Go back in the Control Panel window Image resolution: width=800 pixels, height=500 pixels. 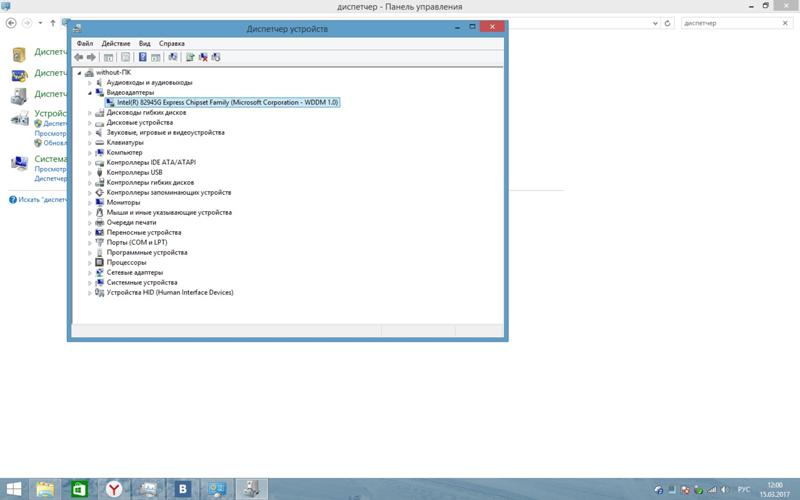click(11, 23)
